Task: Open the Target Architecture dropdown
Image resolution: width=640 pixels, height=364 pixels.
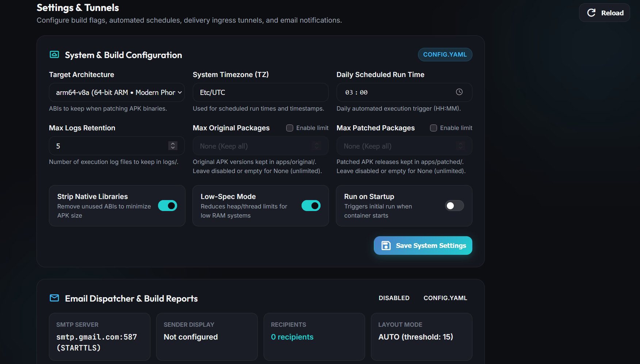Action: point(117,92)
